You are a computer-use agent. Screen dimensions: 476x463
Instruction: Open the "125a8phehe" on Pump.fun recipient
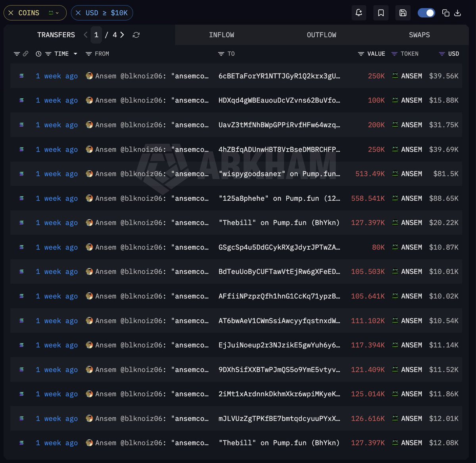click(279, 198)
